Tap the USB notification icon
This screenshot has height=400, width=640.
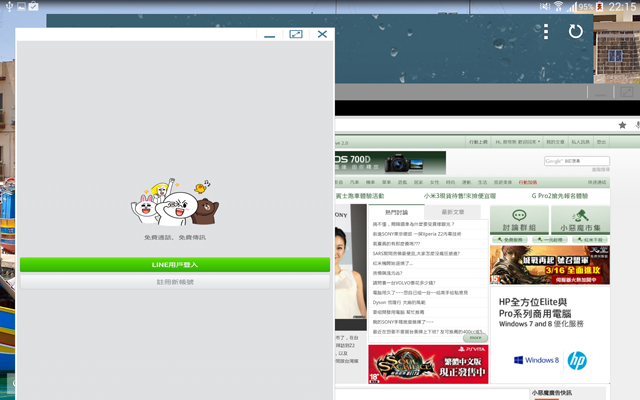tap(9, 6)
